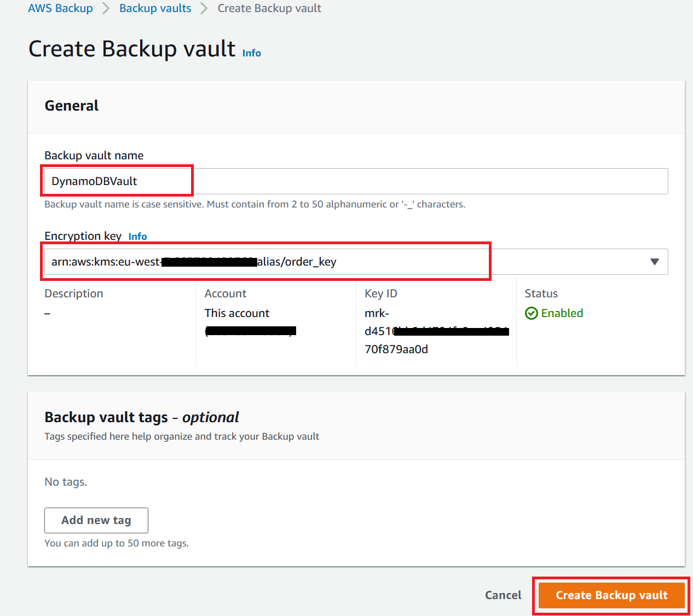Click Cancel to abort vault creation
The image size is (693, 616).
coord(503,595)
